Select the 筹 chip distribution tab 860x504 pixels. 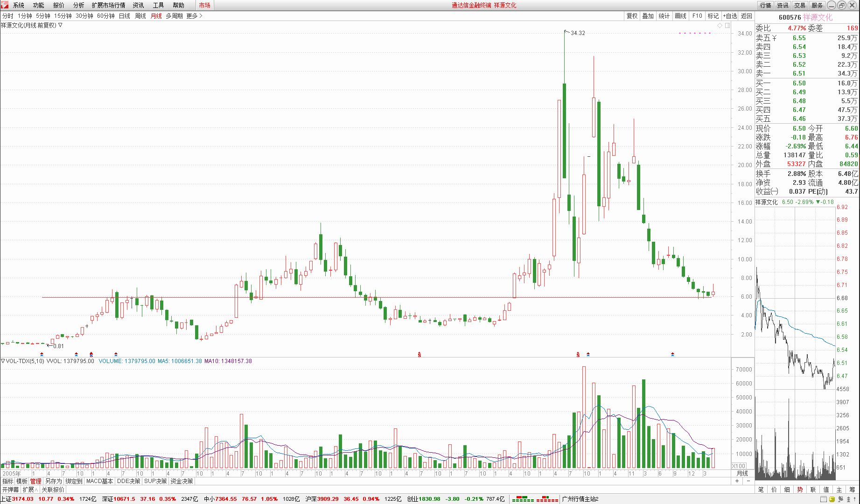[x=852, y=490]
